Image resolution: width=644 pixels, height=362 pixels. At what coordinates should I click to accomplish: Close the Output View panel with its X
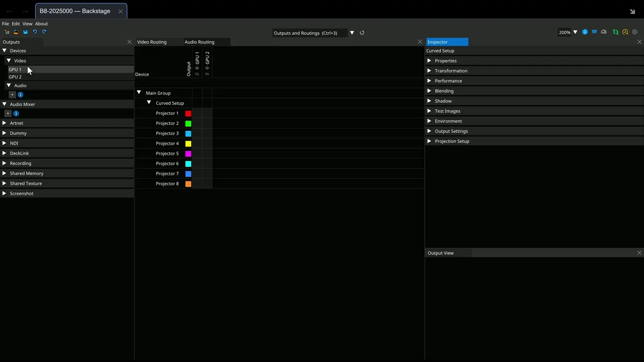point(639,253)
